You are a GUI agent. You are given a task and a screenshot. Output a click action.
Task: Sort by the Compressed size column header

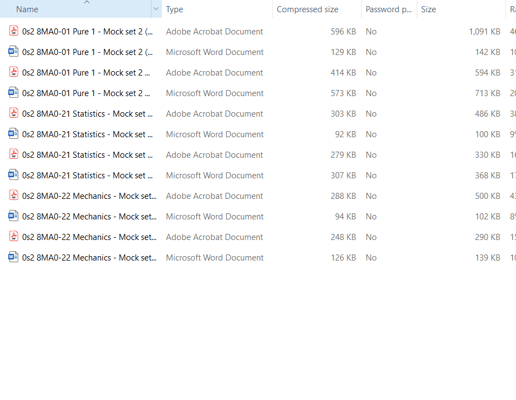coord(317,9)
